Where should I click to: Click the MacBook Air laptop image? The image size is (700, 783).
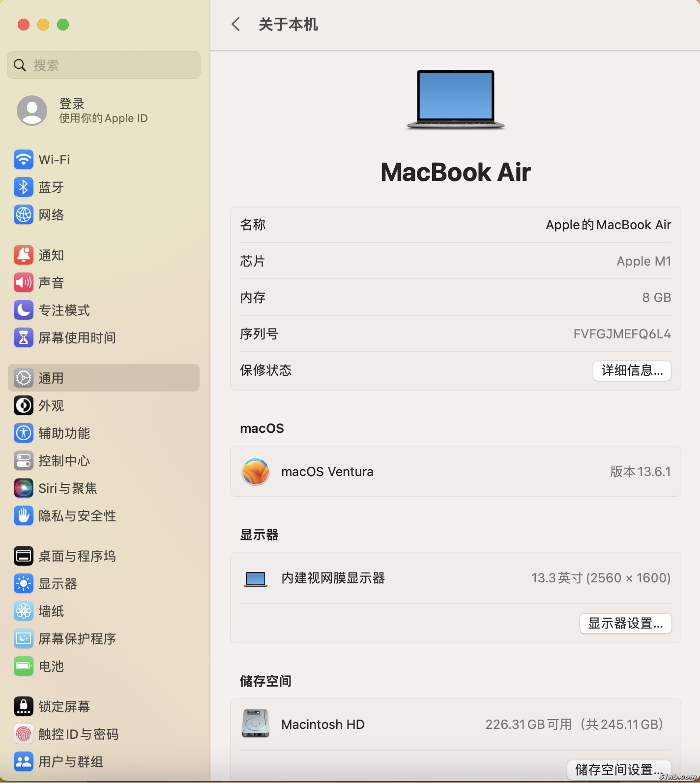[x=456, y=100]
